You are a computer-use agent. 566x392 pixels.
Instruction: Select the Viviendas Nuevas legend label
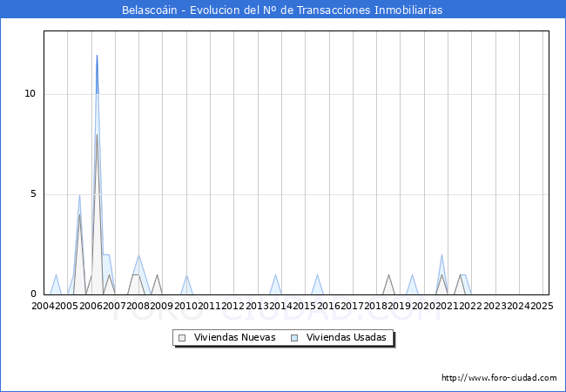click(x=234, y=337)
